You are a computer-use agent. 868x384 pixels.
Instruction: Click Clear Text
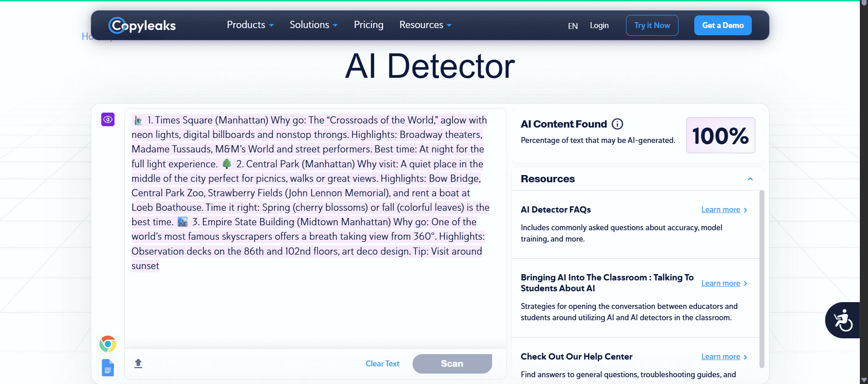[x=382, y=364]
